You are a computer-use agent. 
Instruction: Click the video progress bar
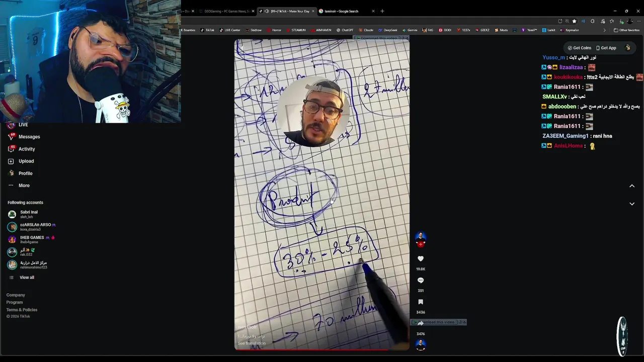322,349
